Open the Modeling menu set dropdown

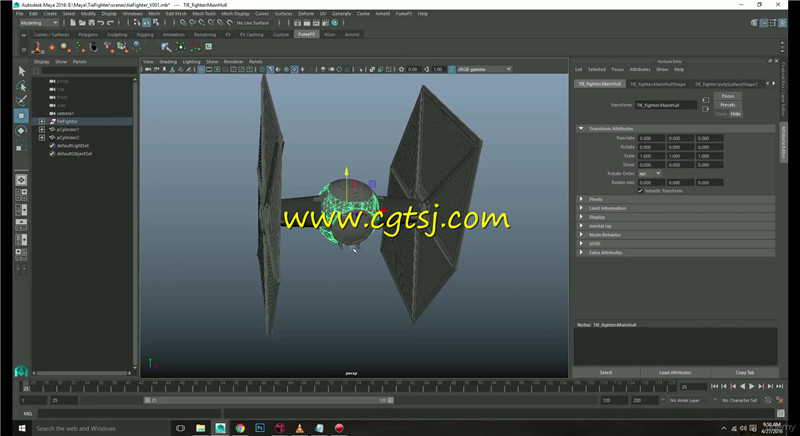[39, 23]
